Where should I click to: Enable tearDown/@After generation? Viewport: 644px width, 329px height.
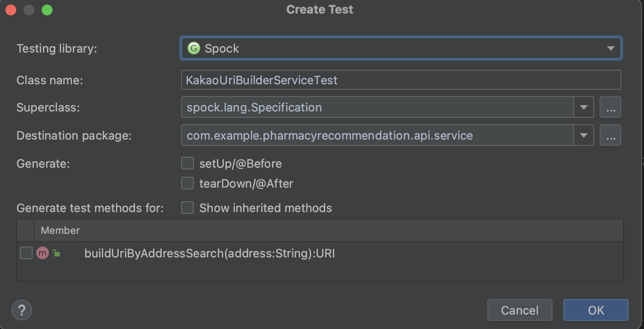click(x=187, y=183)
